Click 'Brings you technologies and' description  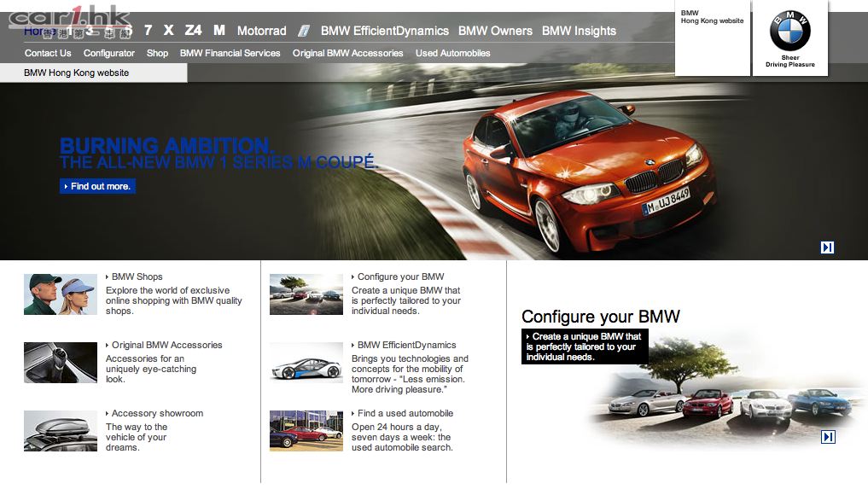[x=410, y=374]
